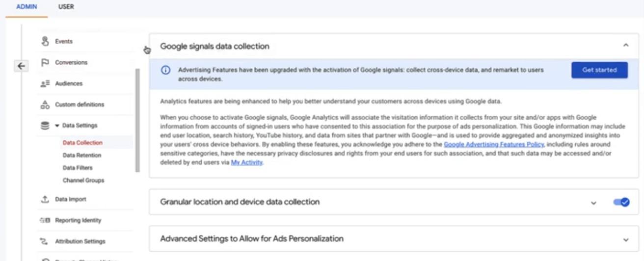Click the Conversions flag icon

click(45, 62)
